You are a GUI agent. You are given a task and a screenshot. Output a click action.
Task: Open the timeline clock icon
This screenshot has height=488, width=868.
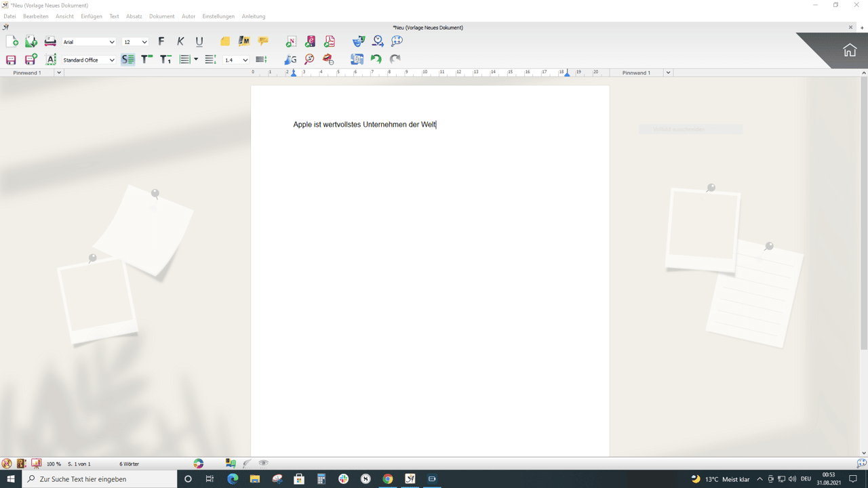(378, 41)
